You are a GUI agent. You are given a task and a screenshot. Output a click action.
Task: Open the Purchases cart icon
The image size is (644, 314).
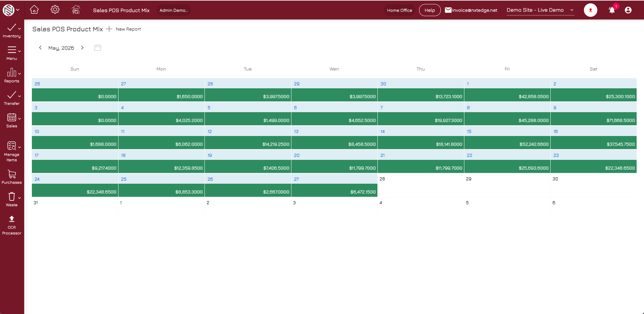[12, 174]
